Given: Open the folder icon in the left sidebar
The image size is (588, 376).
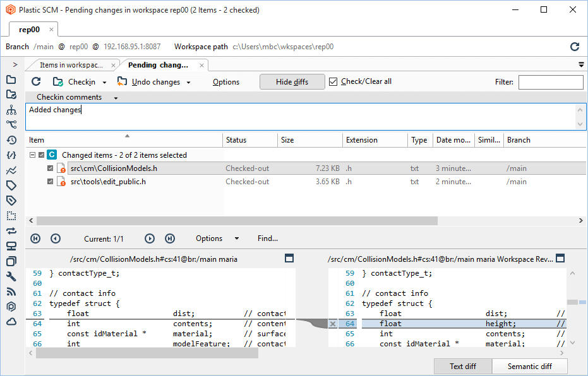Looking at the screenshot, I should [11, 79].
